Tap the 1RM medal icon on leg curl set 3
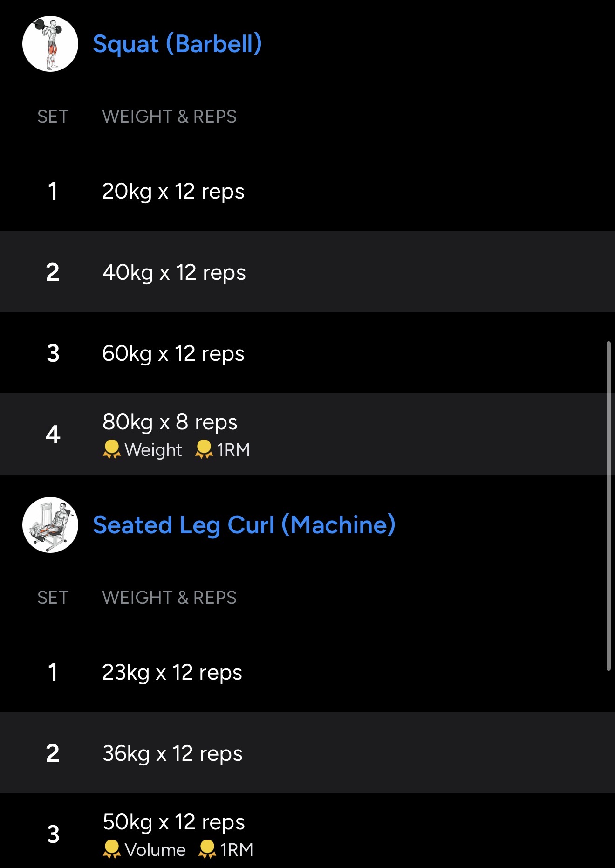Image resolution: width=615 pixels, height=868 pixels. click(207, 849)
